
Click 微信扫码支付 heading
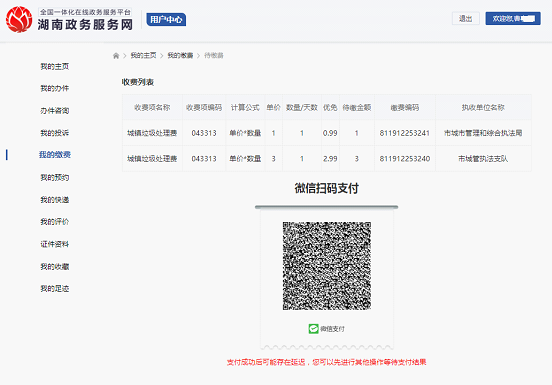326,188
